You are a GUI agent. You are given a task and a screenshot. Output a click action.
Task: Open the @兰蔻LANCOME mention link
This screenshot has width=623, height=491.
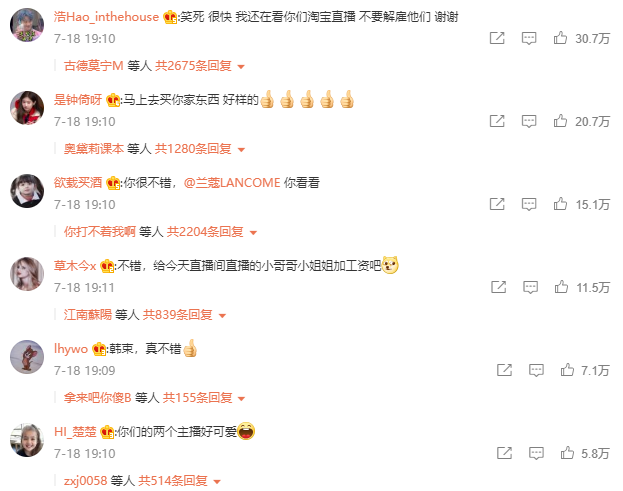(x=232, y=183)
